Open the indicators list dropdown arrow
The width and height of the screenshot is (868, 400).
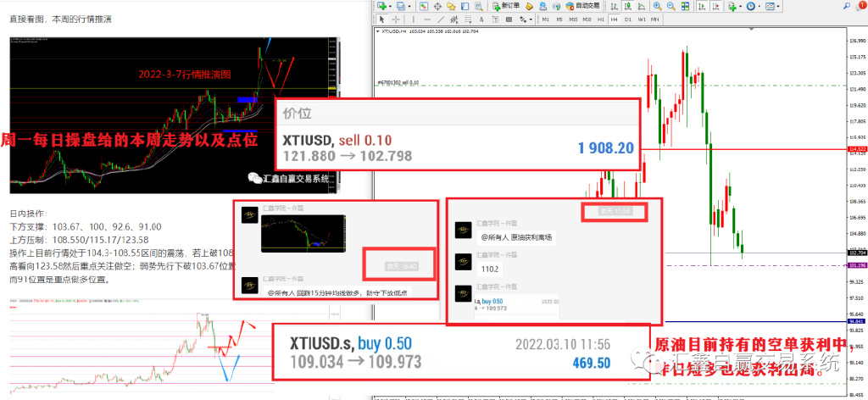[741, 6]
